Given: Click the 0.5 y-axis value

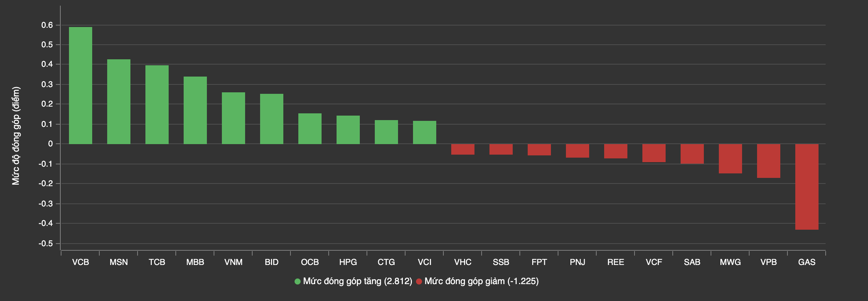Looking at the screenshot, I should pyautogui.click(x=48, y=45).
